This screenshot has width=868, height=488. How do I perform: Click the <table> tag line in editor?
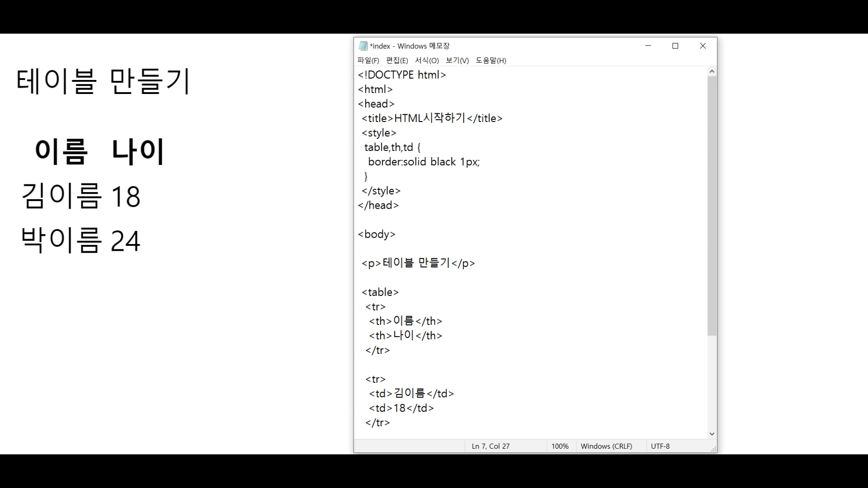[x=380, y=292]
